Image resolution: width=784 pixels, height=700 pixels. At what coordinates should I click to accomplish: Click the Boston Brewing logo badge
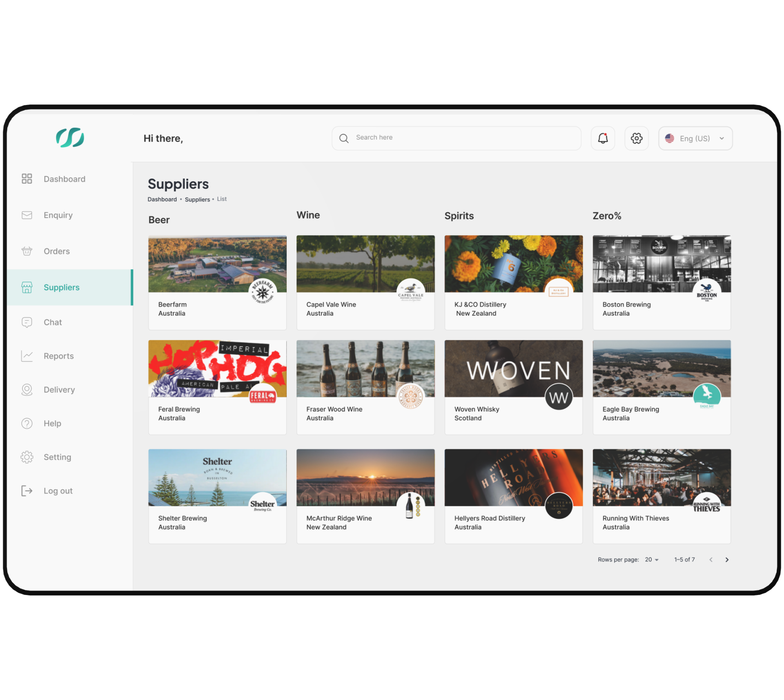click(707, 292)
